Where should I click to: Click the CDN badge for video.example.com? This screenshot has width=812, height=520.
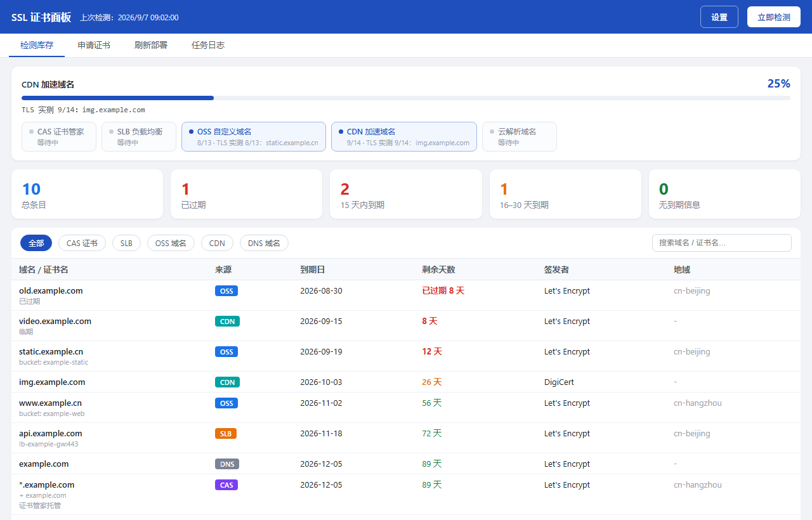tap(227, 322)
